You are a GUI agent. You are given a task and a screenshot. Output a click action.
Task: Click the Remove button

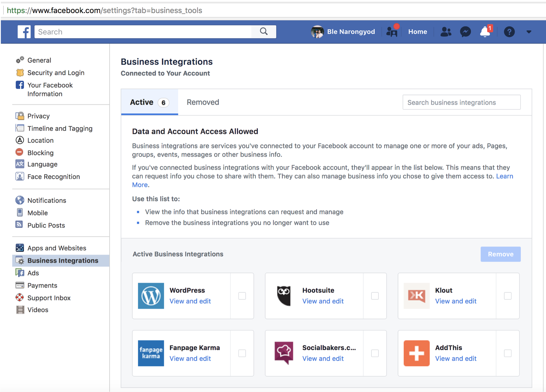[500, 254]
